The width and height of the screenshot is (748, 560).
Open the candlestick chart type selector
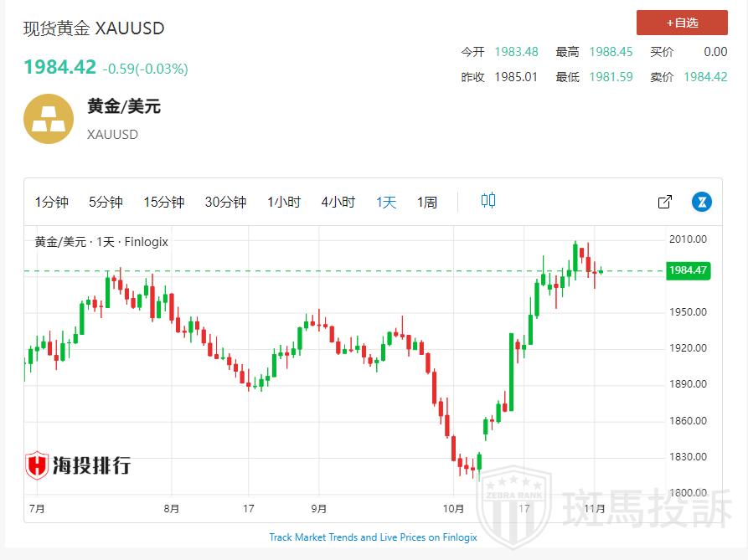click(x=488, y=201)
